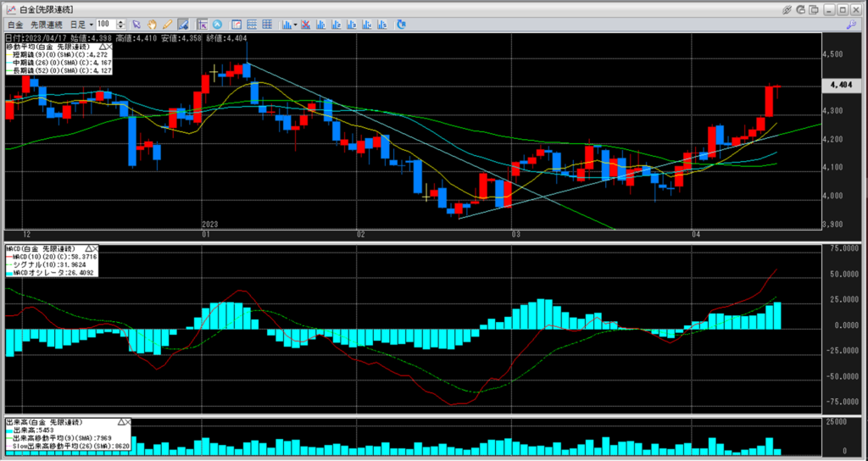868x461 pixels.
Task: Collapse the MACD legend triangle
Action: [x=87, y=248]
